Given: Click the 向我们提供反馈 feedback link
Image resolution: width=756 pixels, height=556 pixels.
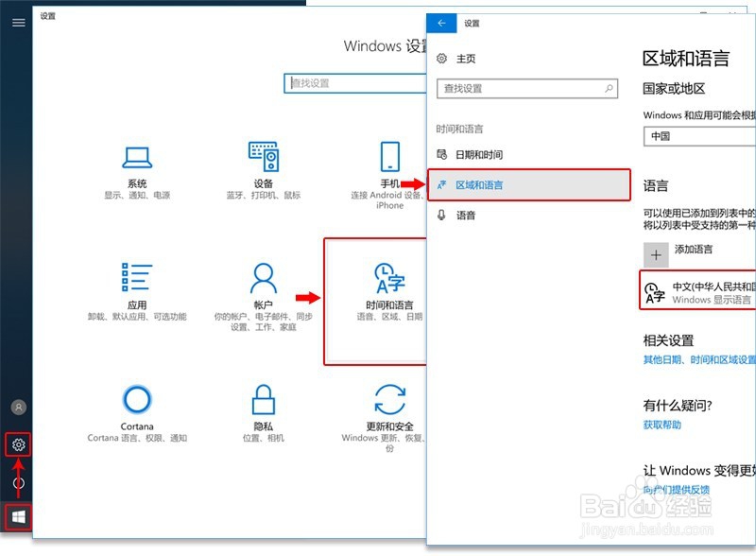Looking at the screenshot, I should 676,490.
